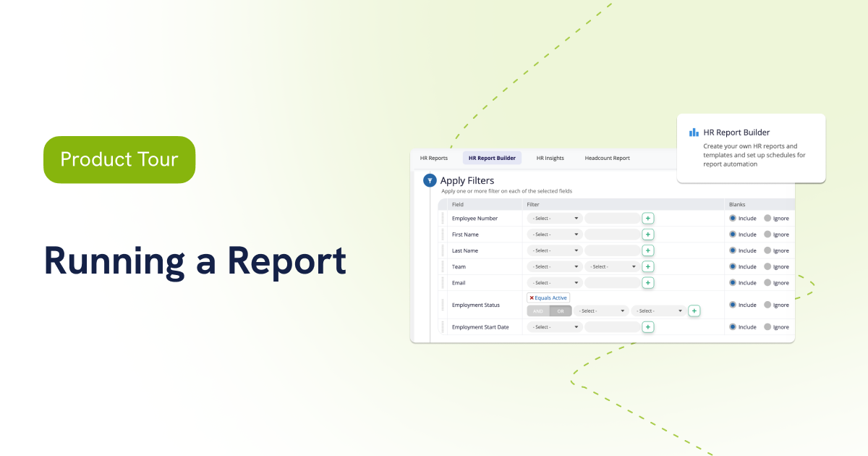Viewport: 868px width, 456px height.
Task: Open the second Select dropdown in the Team row
Action: coord(613,266)
